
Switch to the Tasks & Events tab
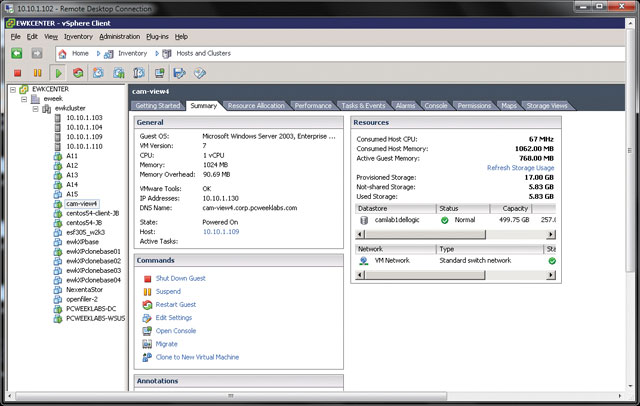coord(363,106)
